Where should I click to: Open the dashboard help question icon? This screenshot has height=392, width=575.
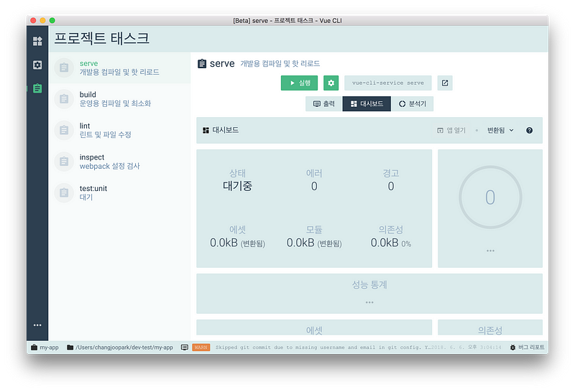pos(529,131)
